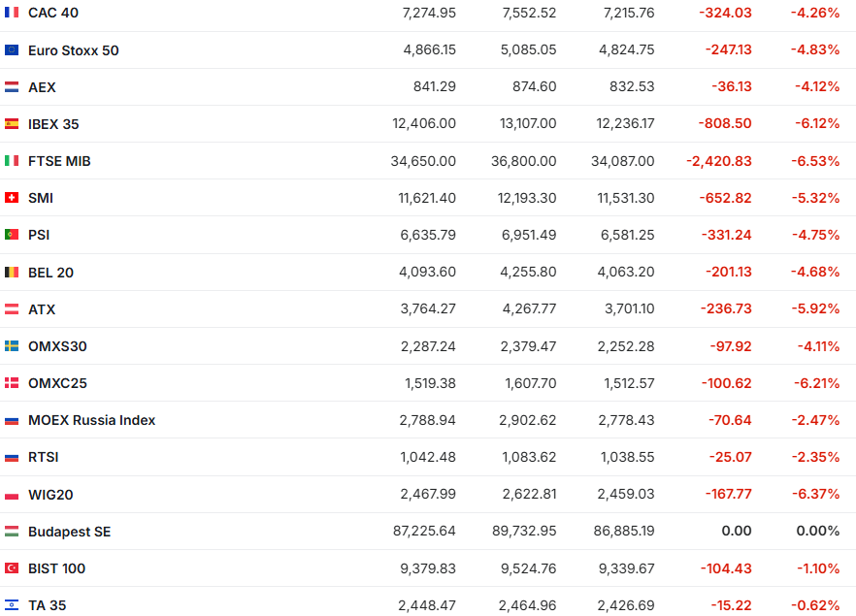Click the France flag icon beside CAC 40
856x616 pixels.
[12, 13]
